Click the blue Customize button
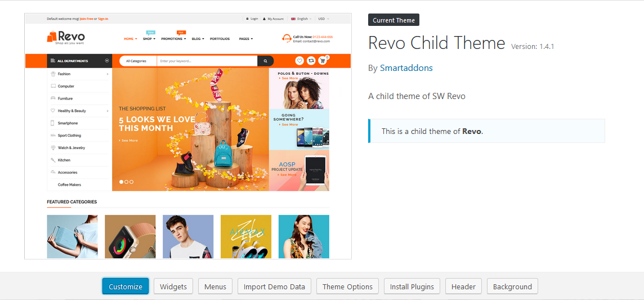The width and height of the screenshot is (644, 300). [x=126, y=286]
